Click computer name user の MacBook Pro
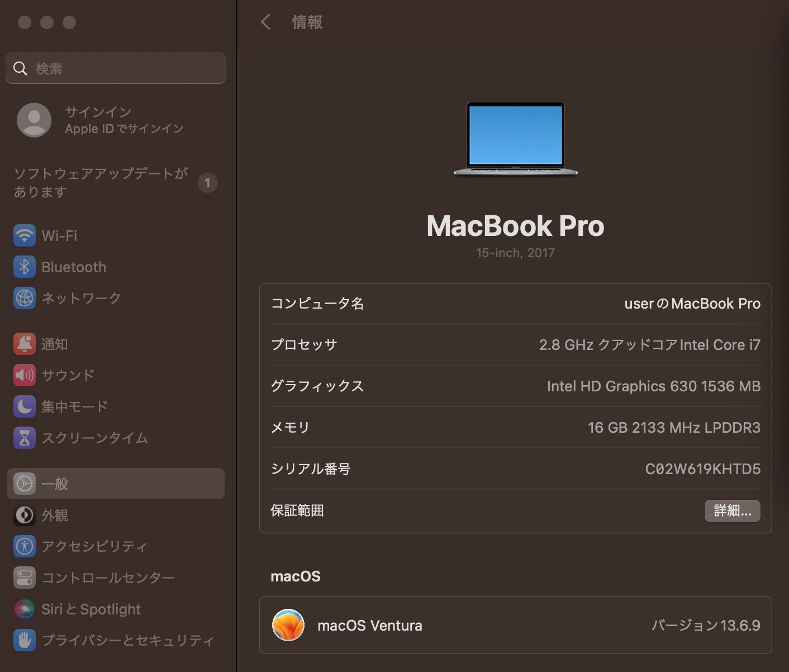This screenshot has width=789, height=672. pos(692,304)
